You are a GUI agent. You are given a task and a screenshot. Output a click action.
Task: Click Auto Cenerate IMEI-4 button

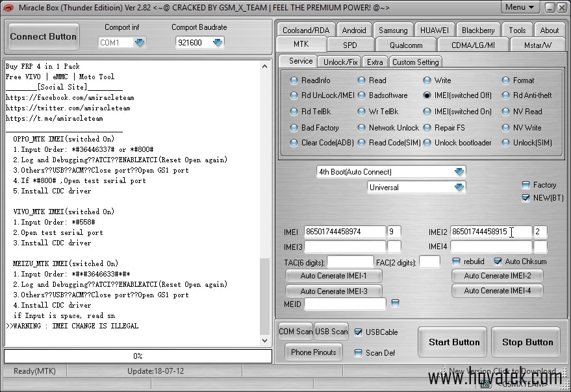pyautogui.click(x=498, y=291)
